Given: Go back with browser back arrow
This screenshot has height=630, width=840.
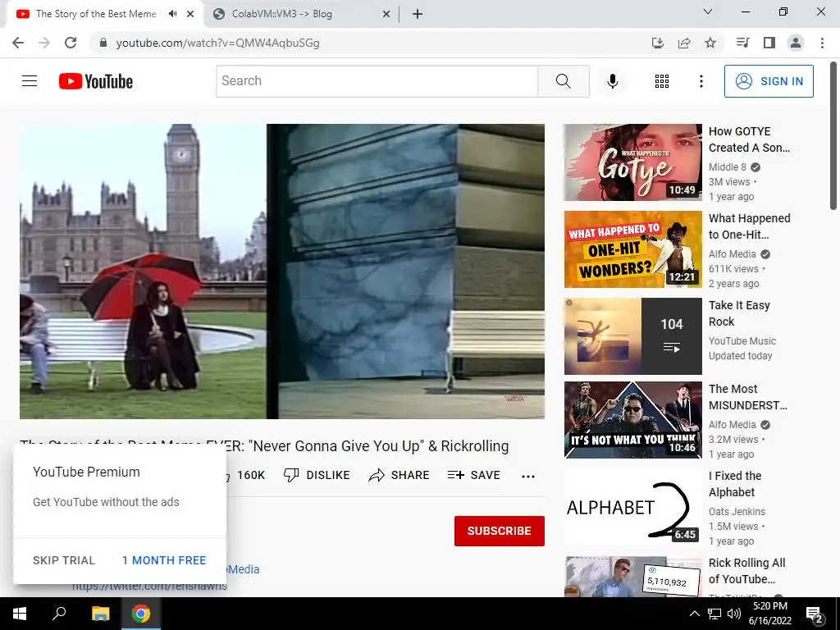Looking at the screenshot, I should pyautogui.click(x=18, y=43).
